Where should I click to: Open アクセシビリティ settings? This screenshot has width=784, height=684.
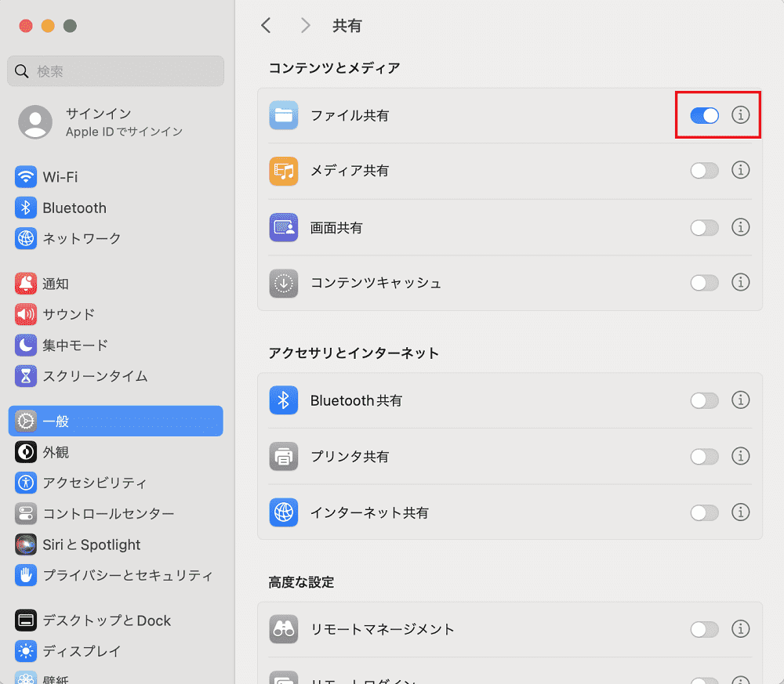pos(115,483)
